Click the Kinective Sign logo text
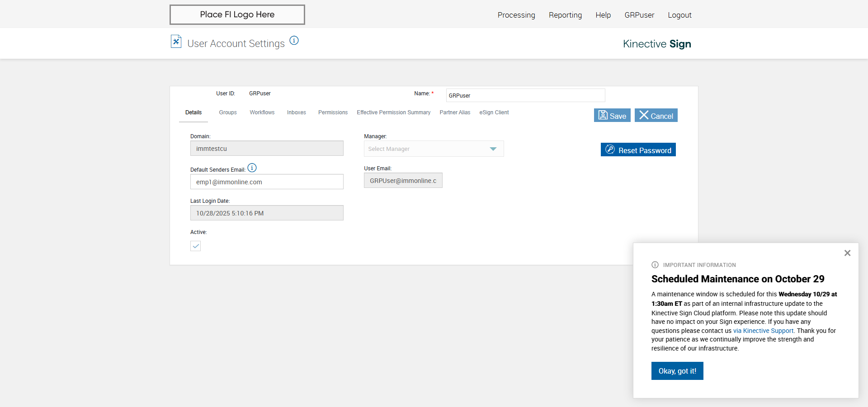868x407 pixels. click(x=657, y=44)
